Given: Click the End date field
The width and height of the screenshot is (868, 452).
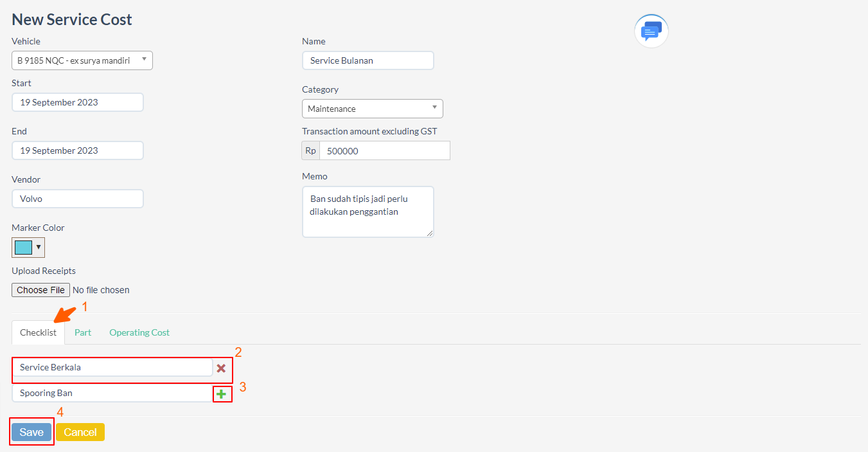Looking at the screenshot, I should click(78, 150).
